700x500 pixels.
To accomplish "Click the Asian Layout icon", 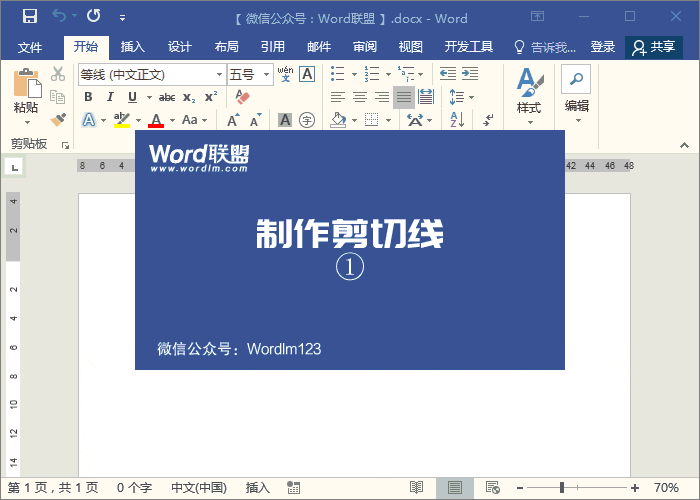I will tap(415, 120).
